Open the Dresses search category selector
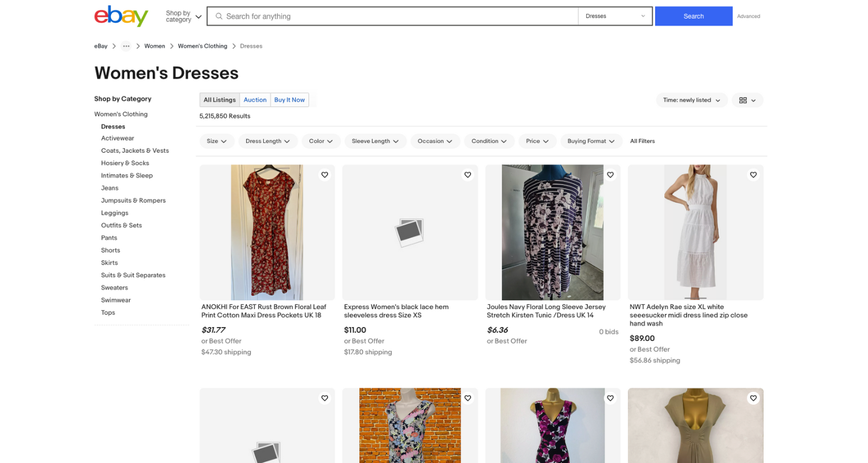 pyautogui.click(x=615, y=16)
